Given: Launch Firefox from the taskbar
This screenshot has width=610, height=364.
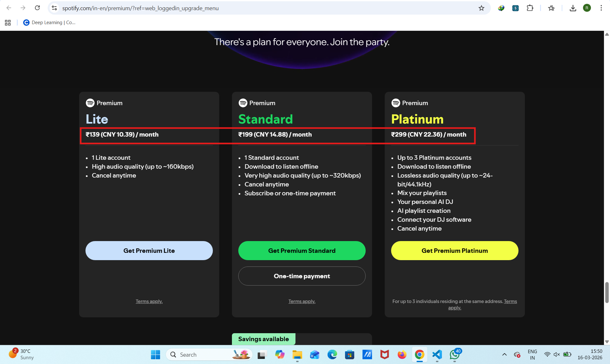Looking at the screenshot, I should [402, 354].
